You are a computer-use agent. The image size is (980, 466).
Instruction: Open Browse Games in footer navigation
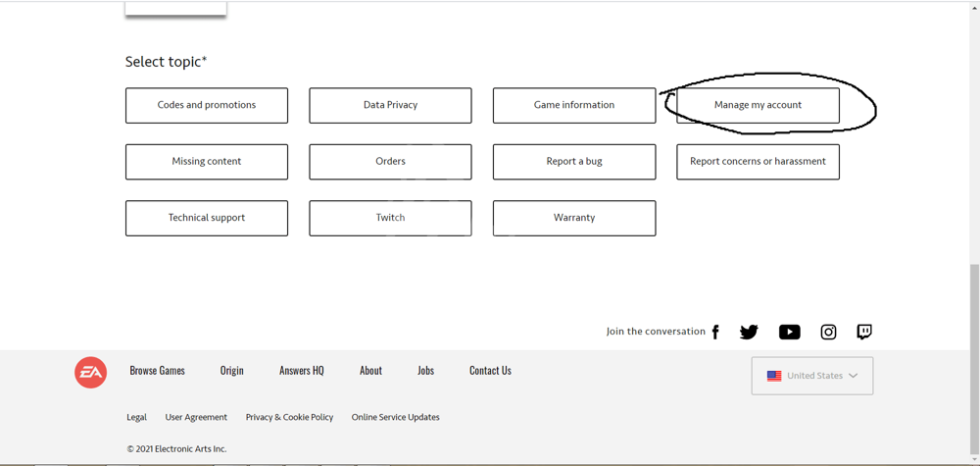(x=157, y=371)
